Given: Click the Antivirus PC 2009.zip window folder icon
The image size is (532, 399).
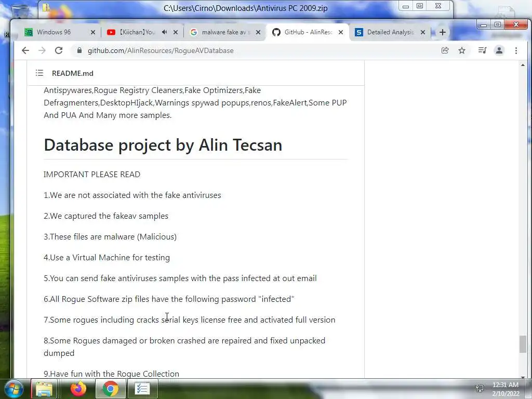Looking at the screenshot, I should point(46,7).
